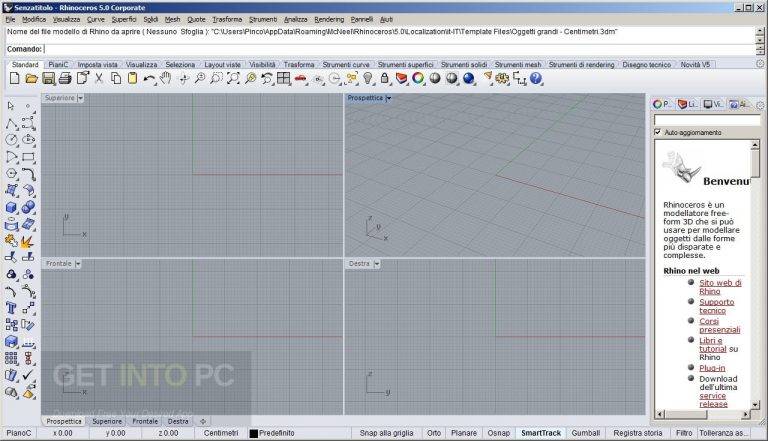Image resolution: width=768 pixels, height=441 pixels.
Task: Click the Centimetri units field in the status bar
Action: [x=221, y=433]
